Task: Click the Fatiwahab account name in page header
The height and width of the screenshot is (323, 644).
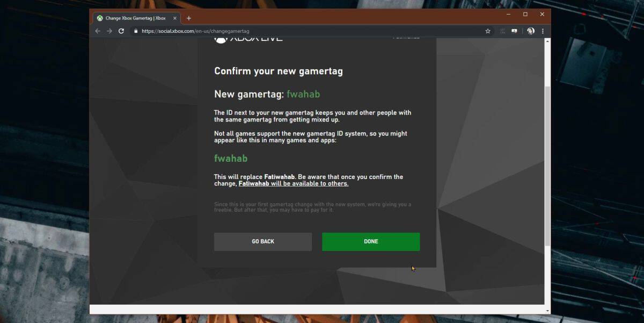Action: [406, 37]
